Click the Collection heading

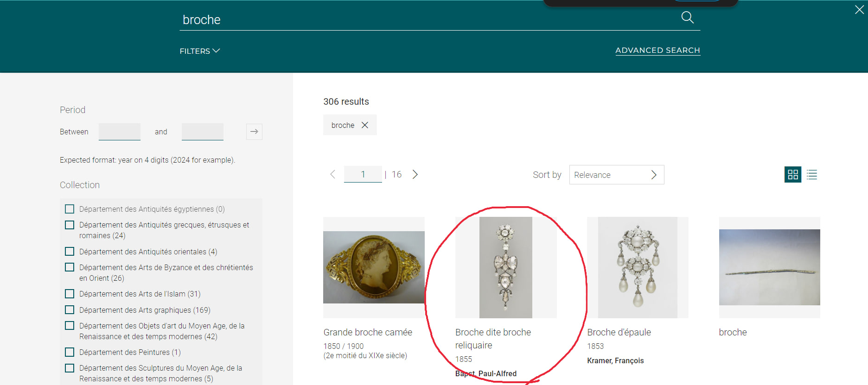point(80,185)
